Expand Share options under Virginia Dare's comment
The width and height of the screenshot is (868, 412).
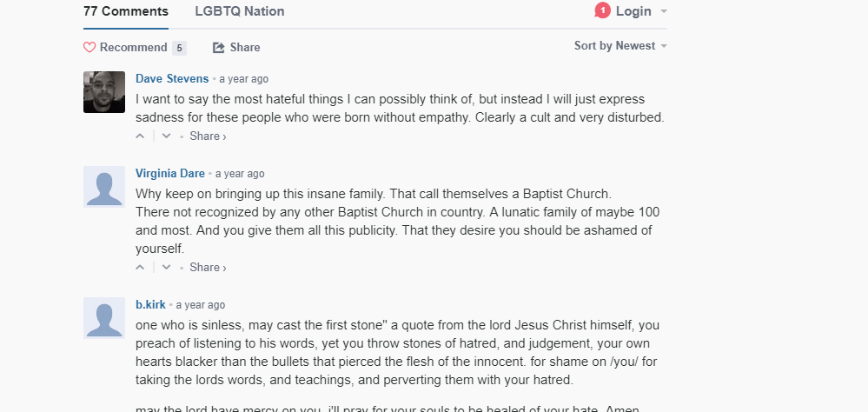click(208, 267)
